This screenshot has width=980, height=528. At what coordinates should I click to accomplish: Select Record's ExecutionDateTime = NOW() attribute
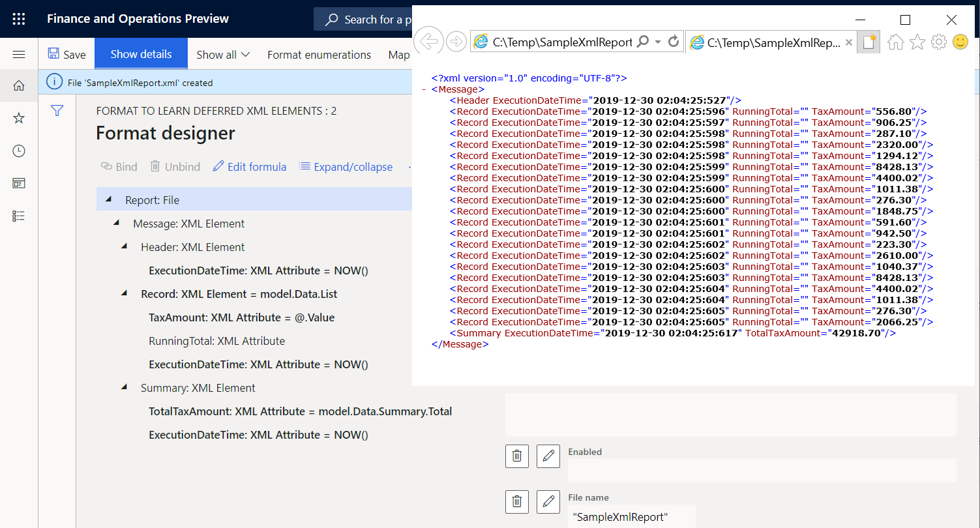coord(258,364)
